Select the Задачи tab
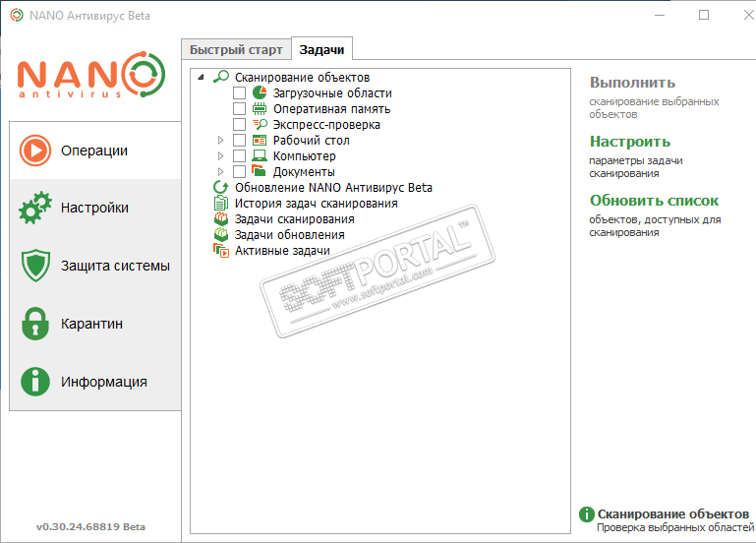This screenshot has height=543, width=756. (322, 49)
